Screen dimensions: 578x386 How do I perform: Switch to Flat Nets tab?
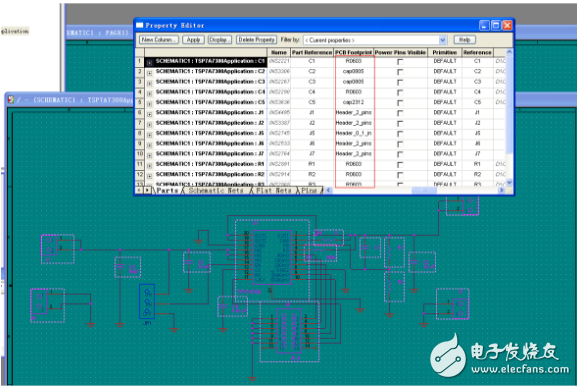click(274, 191)
